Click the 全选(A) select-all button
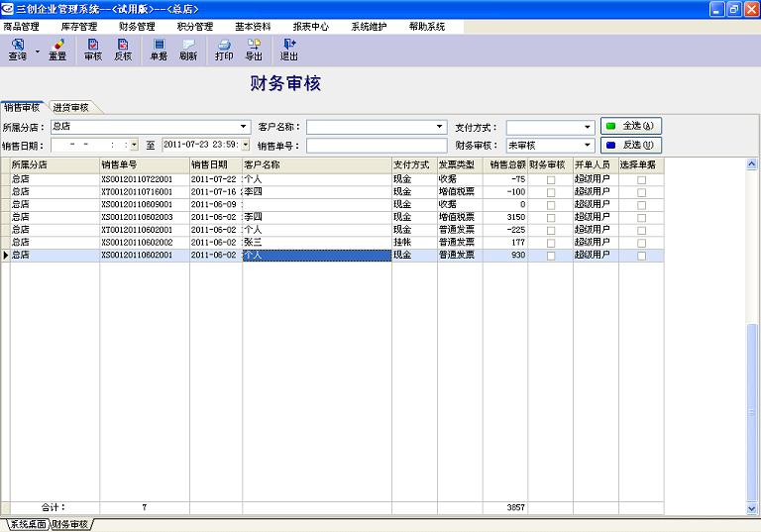This screenshot has width=761, height=532. click(631, 126)
